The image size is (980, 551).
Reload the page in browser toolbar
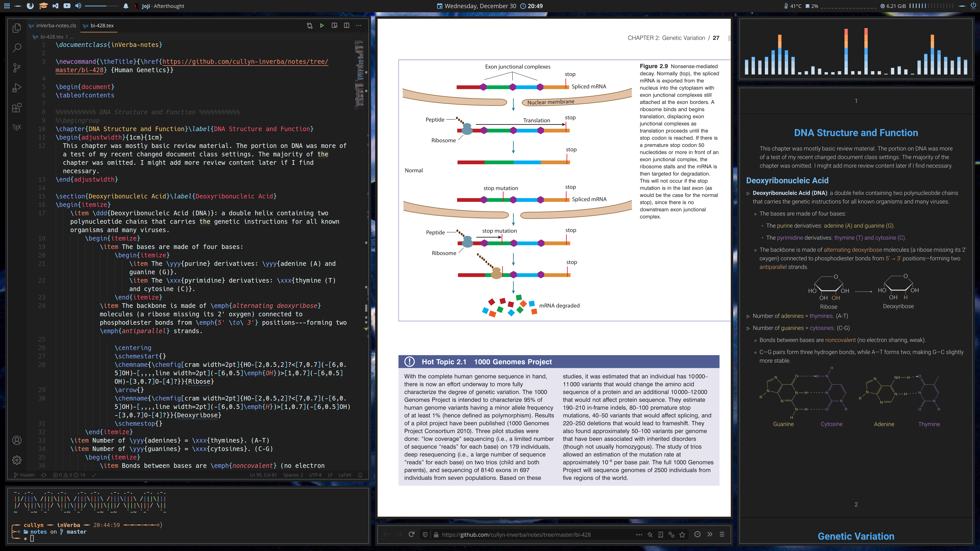point(411,534)
